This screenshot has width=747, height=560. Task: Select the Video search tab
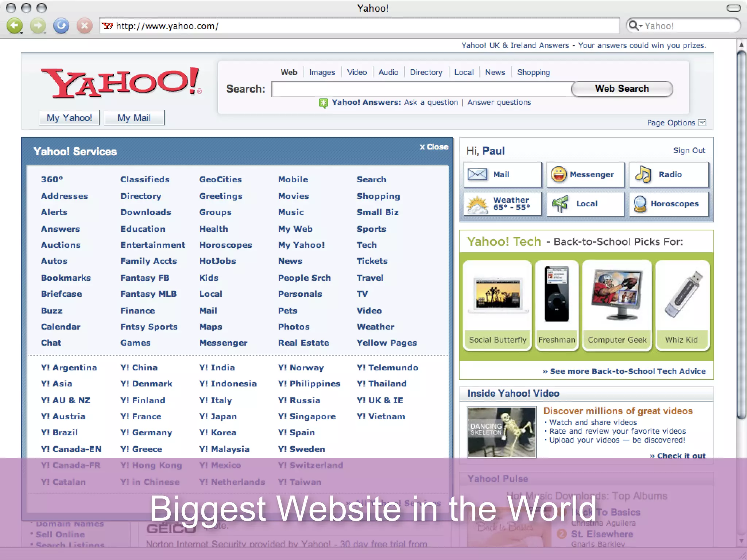pyautogui.click(x=357, y=72)
